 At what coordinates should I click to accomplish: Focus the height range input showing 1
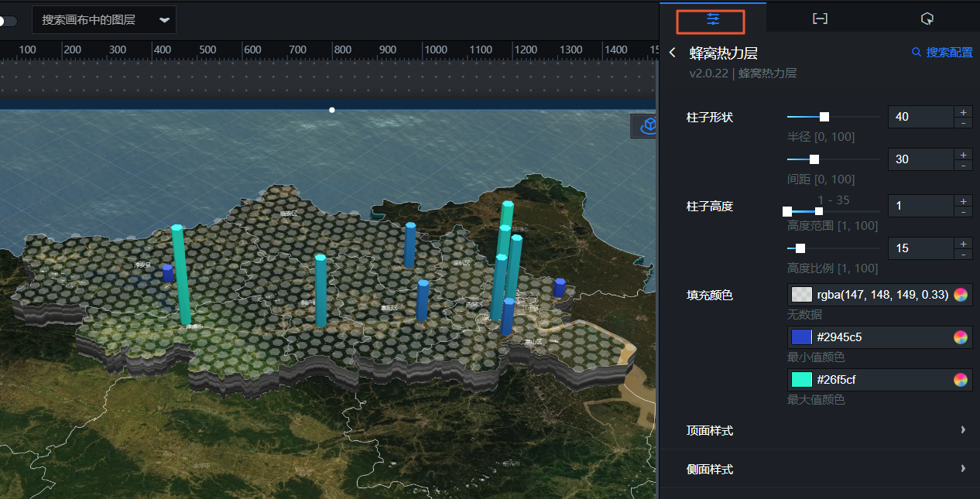pos(920,206)
